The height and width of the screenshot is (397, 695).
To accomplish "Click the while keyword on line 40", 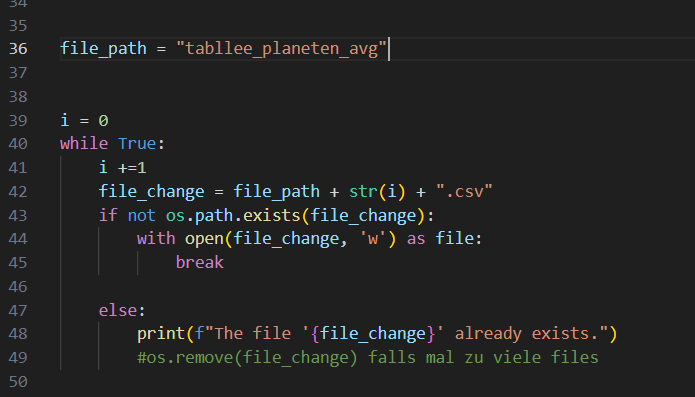I will (84, 144).
